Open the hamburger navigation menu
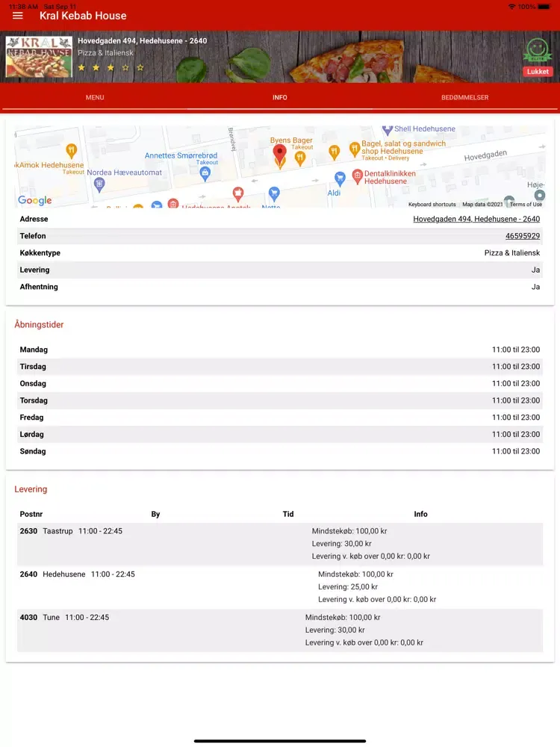 point(18,16)
